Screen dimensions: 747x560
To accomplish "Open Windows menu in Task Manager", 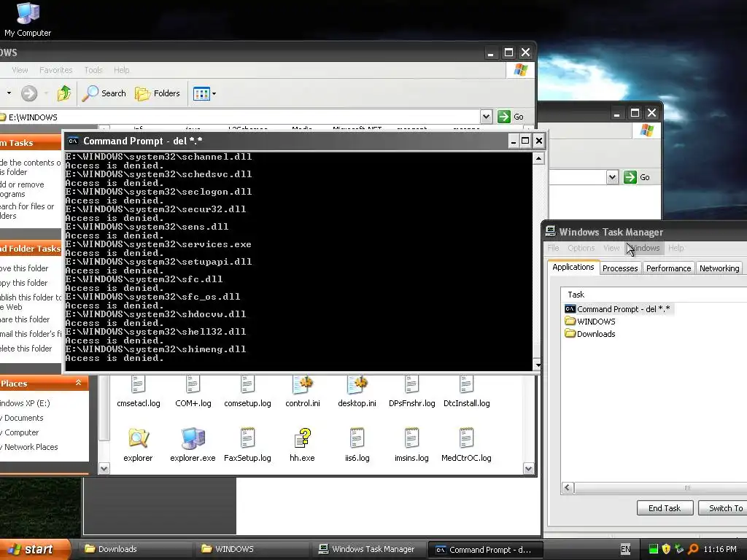I will coord(644,248).
